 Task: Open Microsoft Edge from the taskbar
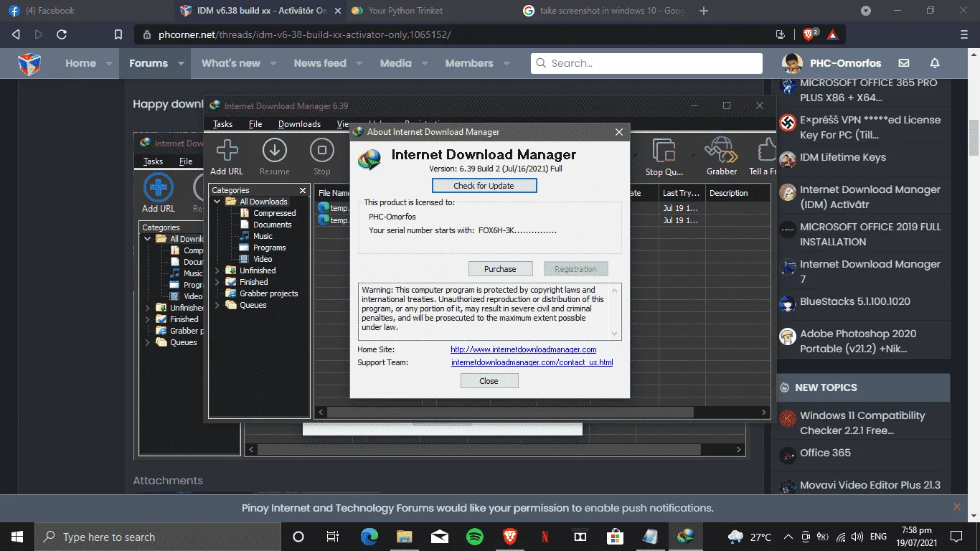click(369, 537)
